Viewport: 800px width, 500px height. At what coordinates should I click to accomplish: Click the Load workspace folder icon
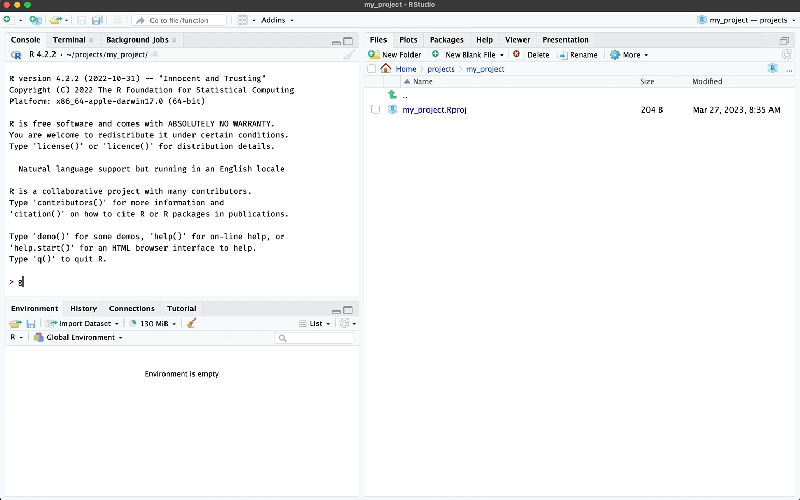[15, 323]
